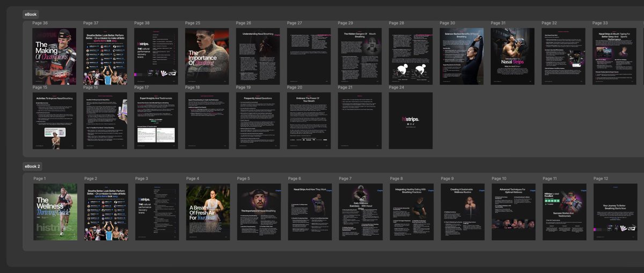Viewport: 644px width, 273px height.
Task: Click the 'Page 37' frame label
Action: click(x=91, y=23)
